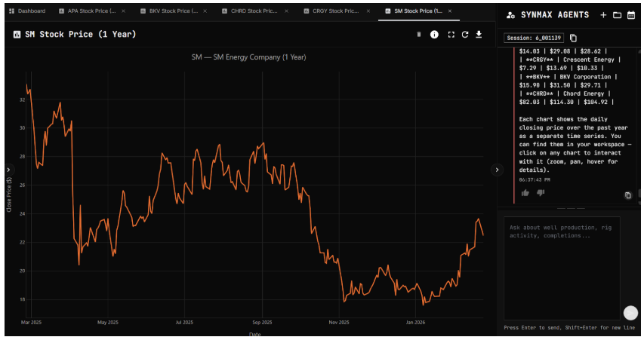
Task: Download the SM stock chart
Action: click(479, 35)
